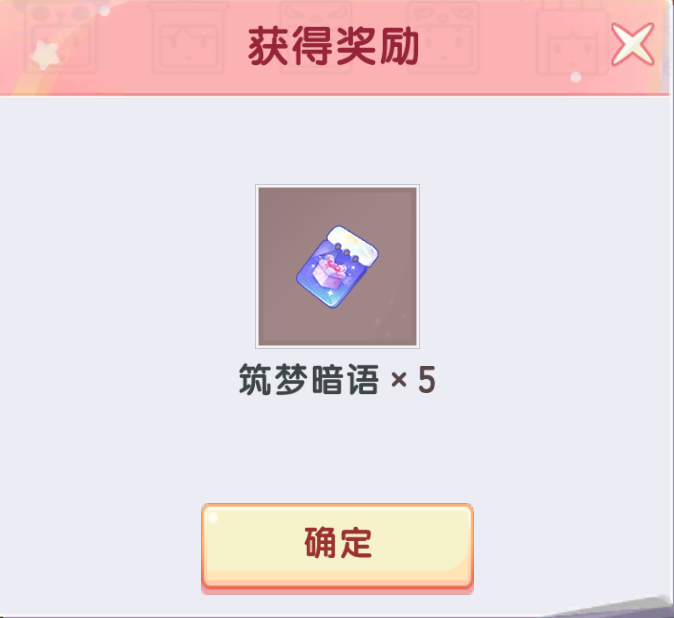The image size is (674, 618).
Task: Click the gift box drawn on the ticket
Action: (x=330, y=273)
